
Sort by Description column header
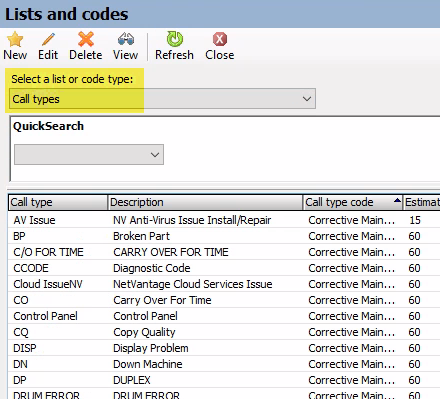pyautogui.click(x=205, y=202)
